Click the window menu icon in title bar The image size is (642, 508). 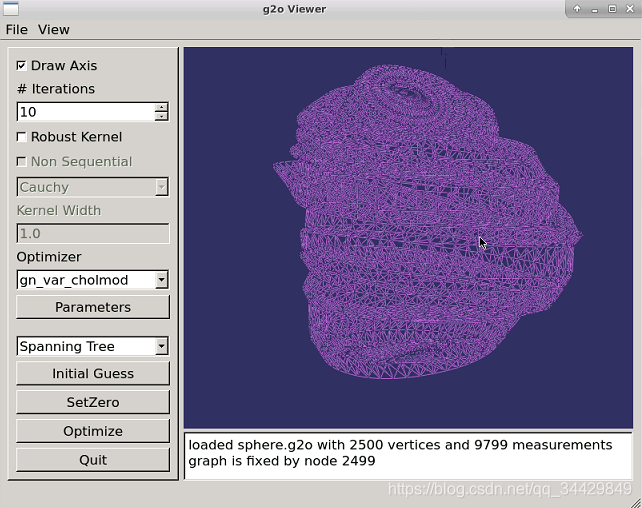[11, 9]
